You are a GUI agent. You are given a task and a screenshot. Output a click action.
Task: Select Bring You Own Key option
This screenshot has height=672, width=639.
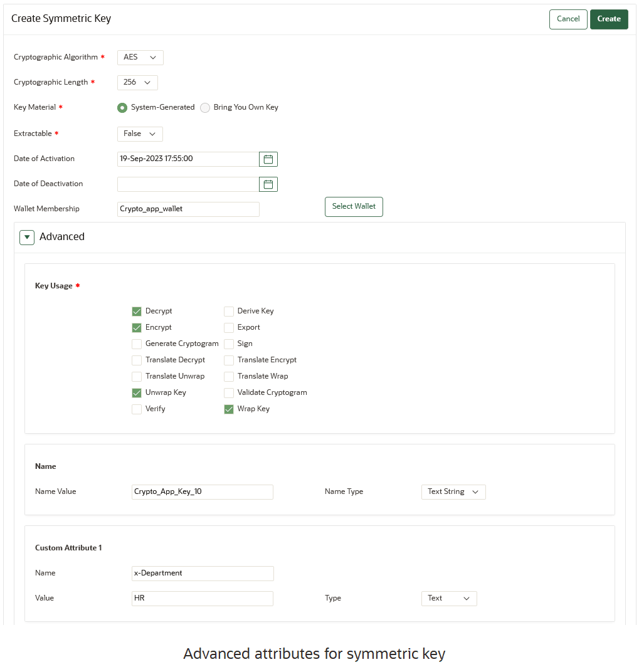[205, 108]
